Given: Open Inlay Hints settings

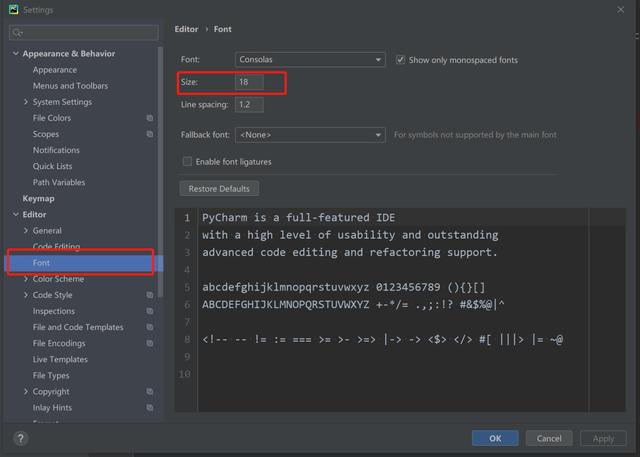Looking at the screenshot, I should pos(52,407).
